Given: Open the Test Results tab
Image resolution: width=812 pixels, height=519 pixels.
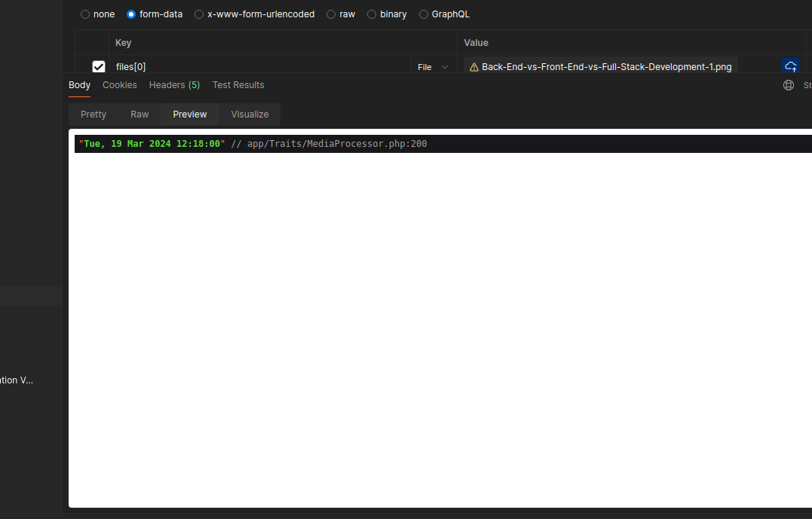Looking at the screenshot, I should 238,85.
